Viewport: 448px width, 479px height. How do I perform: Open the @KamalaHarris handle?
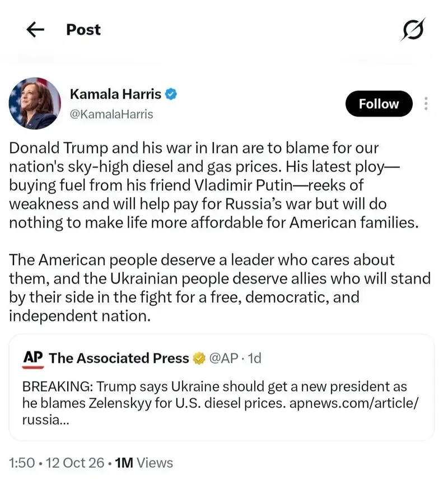111,114
